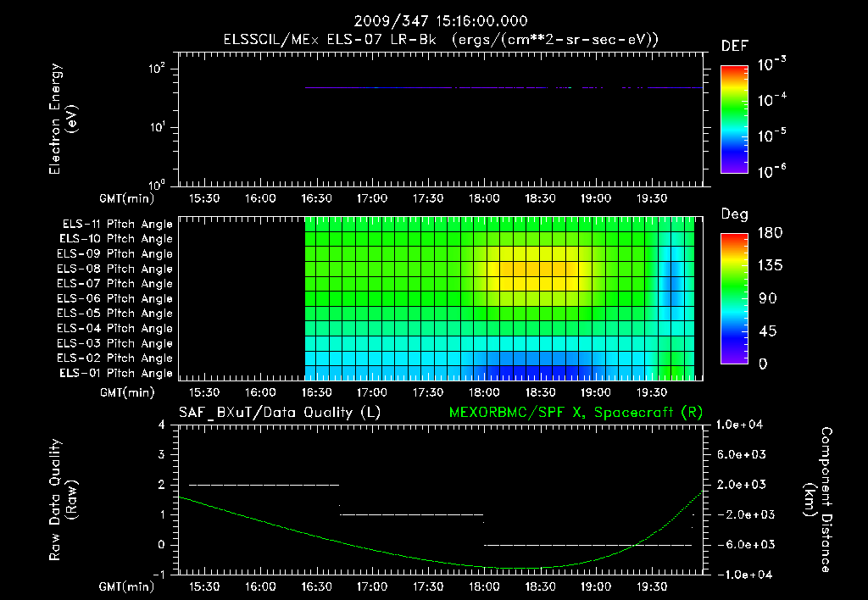
Task: Click the ELS-03 Pitch Angle row label
Action: (115, 344)
